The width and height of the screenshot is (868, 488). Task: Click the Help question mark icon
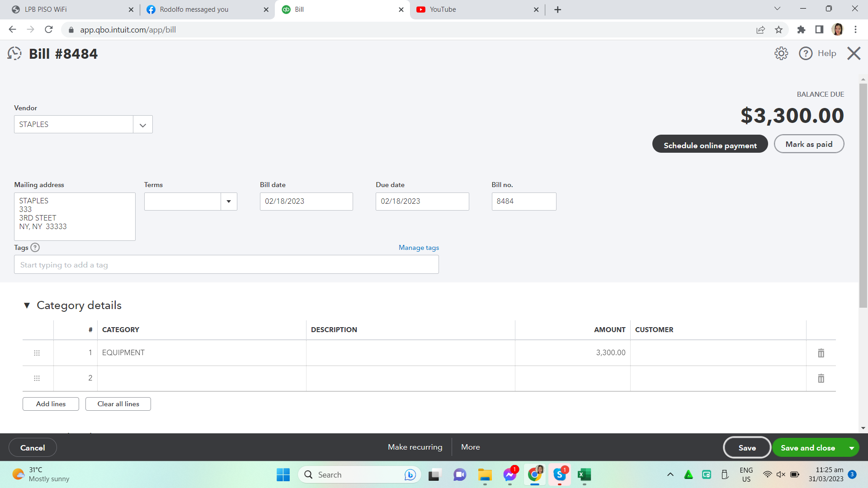point(806,53)
